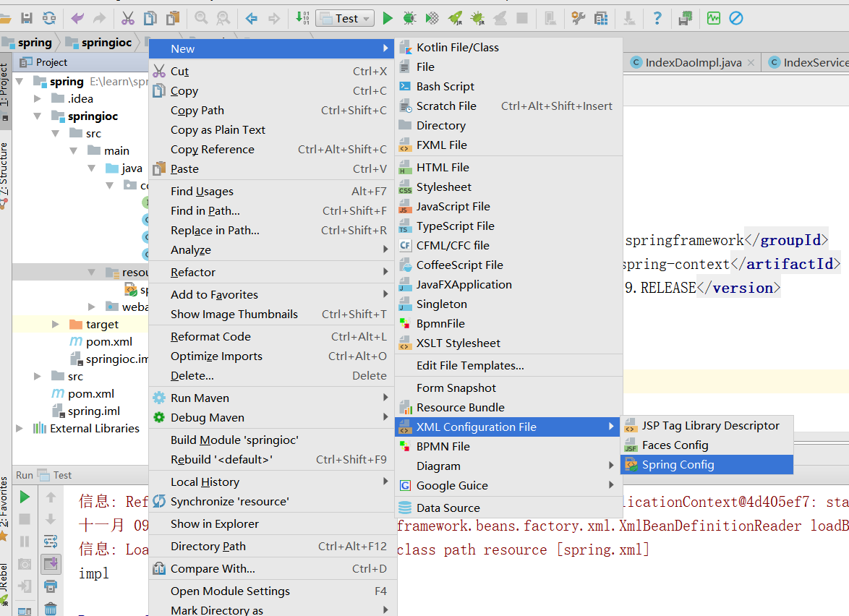Viewport: 849px width, 616px height.
Task: Expand the target folder node
Action: [x=55, y=324]
